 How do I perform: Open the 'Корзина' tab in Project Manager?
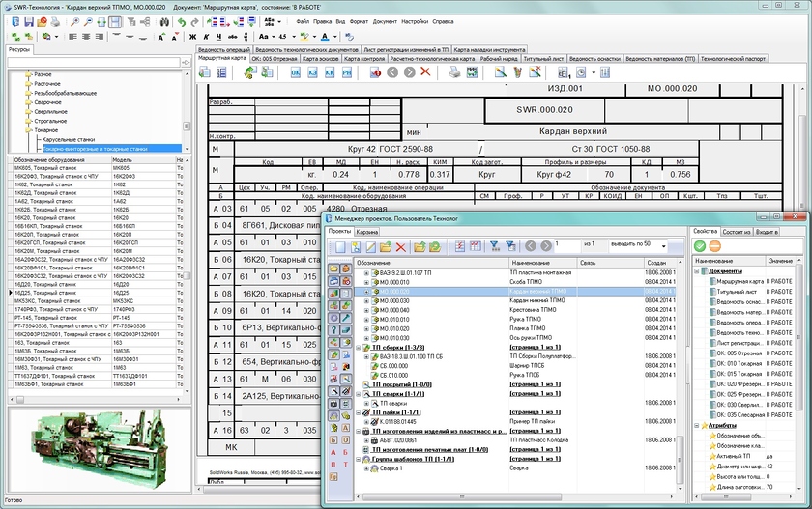click(x=366, y=232)
